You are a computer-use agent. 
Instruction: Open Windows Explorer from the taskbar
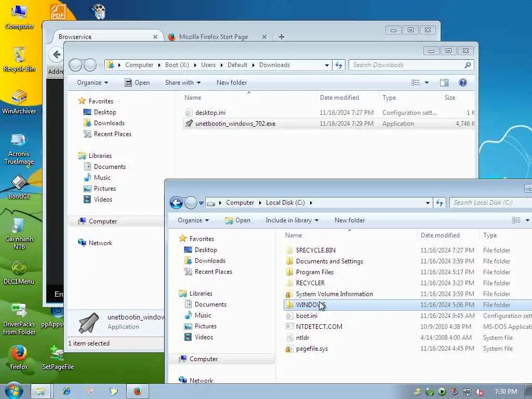[41, 392]
